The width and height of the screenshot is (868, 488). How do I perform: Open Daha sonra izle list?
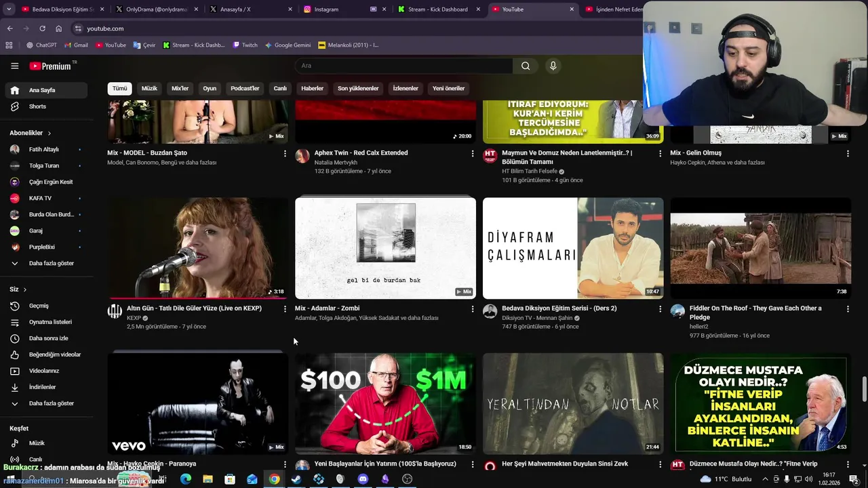click(46, 338)
